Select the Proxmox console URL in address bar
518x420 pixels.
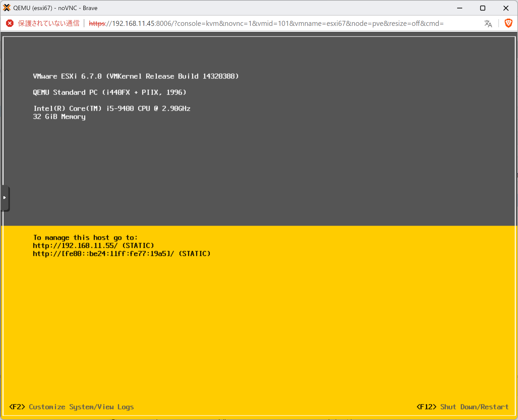point(266,24)
